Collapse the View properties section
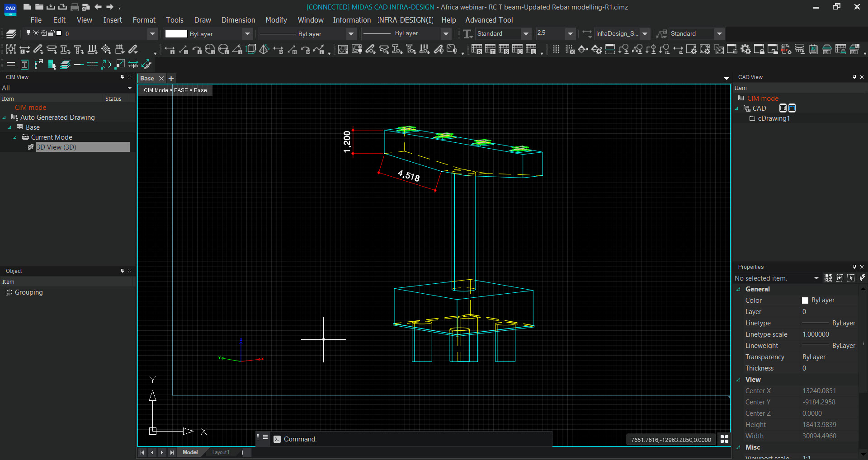The height and width of the screenshot is (460, 868). point(738,380)
